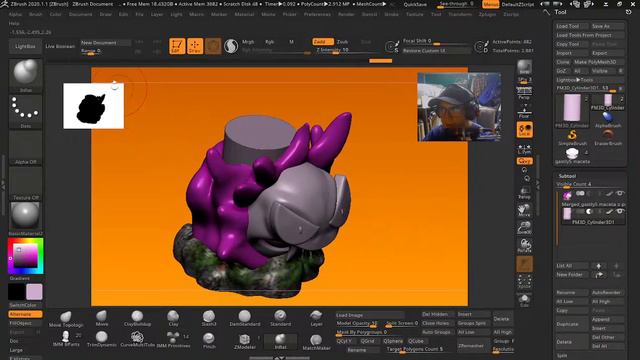640x360 pixels.
Task: Select the Standard brush
Action: [x=280, y=318]
